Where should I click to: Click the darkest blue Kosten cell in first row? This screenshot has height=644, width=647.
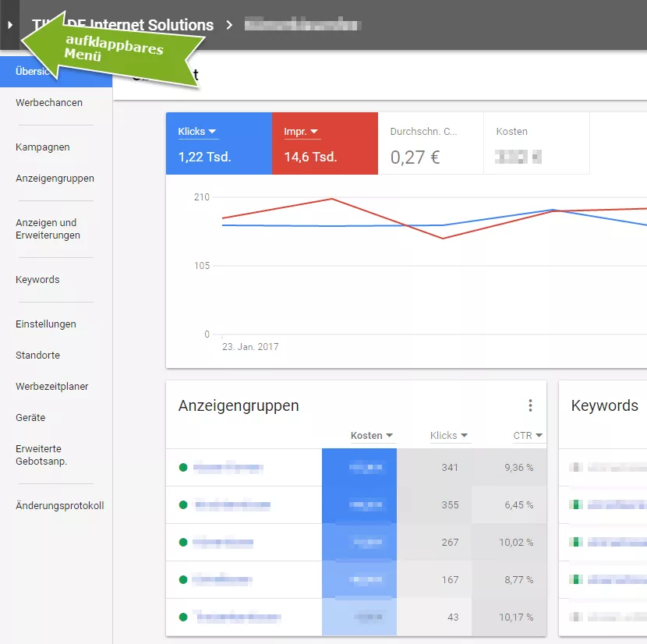pos(359,468)
